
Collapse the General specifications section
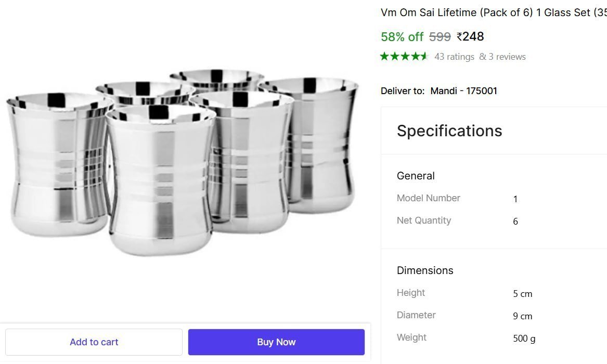416,176
